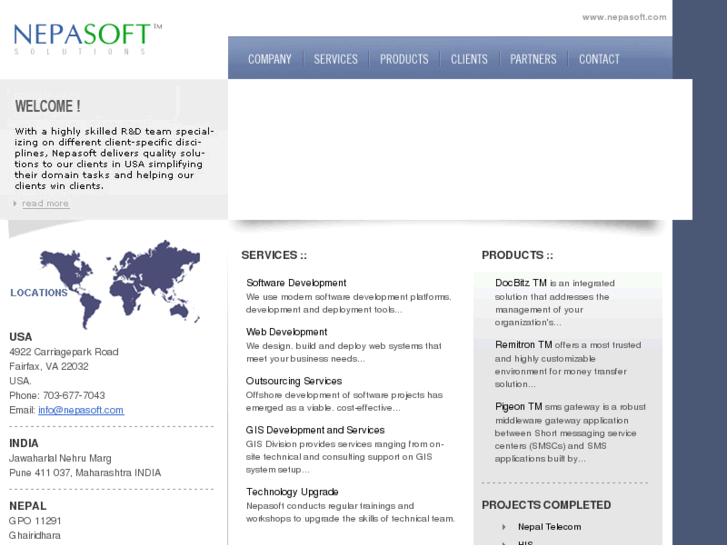Screen dimensions: 727x545
Task: Open GIS Development and Services heading
Action: (x=315, y=430)
